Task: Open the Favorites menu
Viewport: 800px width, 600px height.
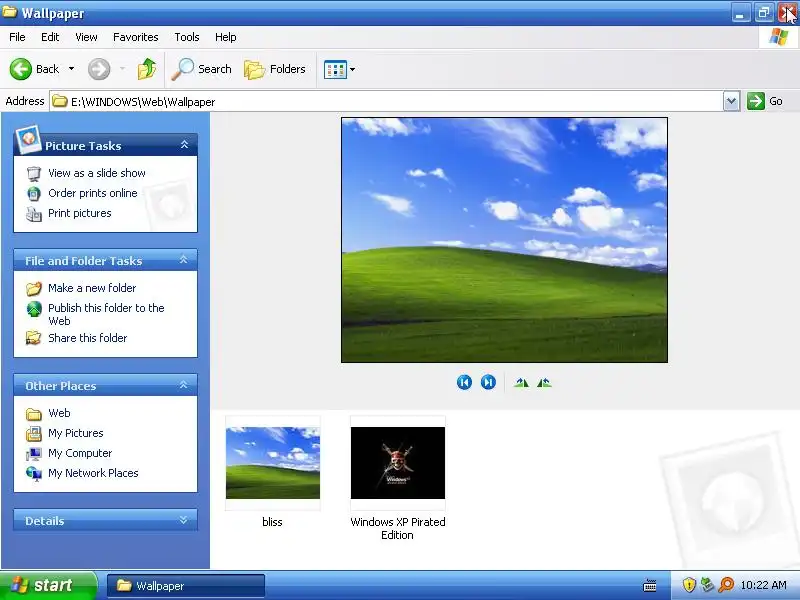Action: coord(136,37)
